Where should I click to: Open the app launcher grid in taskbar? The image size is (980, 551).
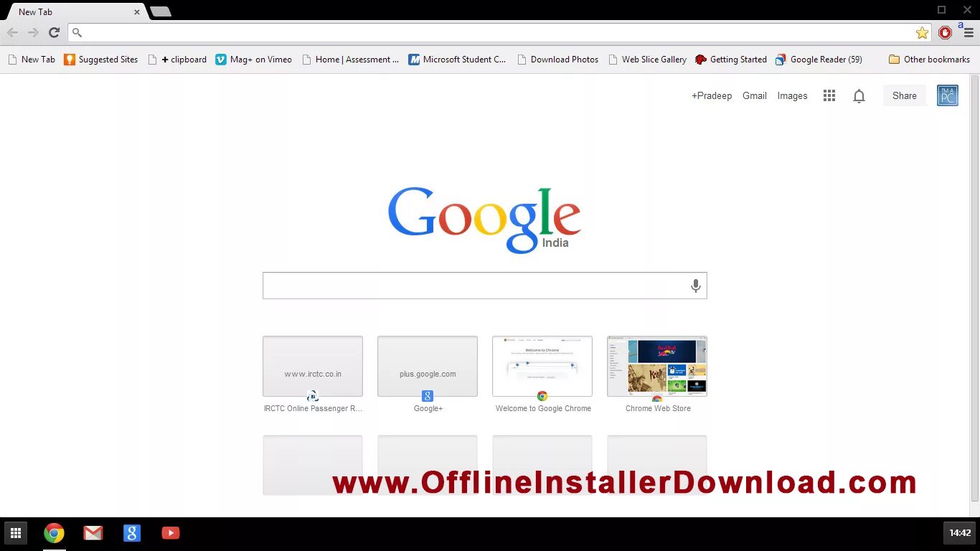(x=16, y=533)
